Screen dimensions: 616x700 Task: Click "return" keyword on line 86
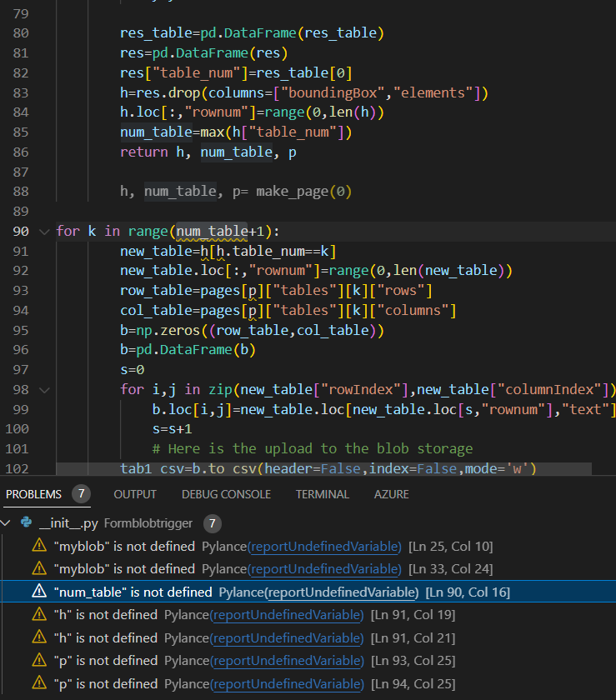pos(144,152)
